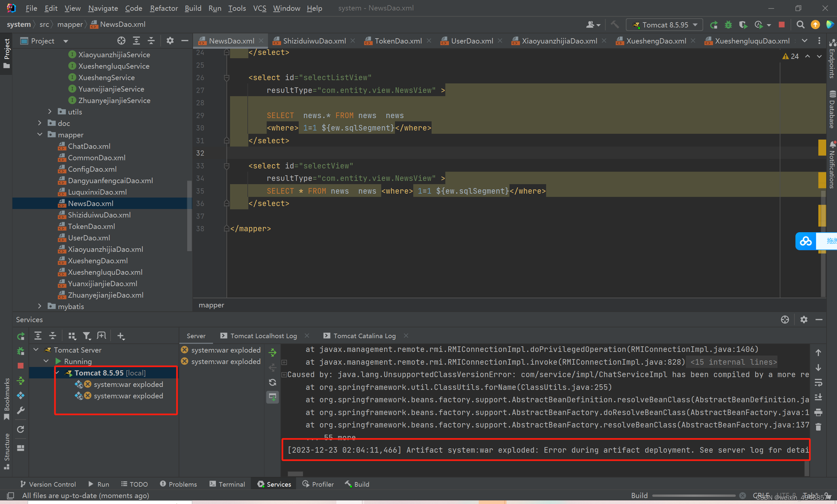Expand the utils folder
The height and width of the screenshot is (504, 837).
coord(50,112)
